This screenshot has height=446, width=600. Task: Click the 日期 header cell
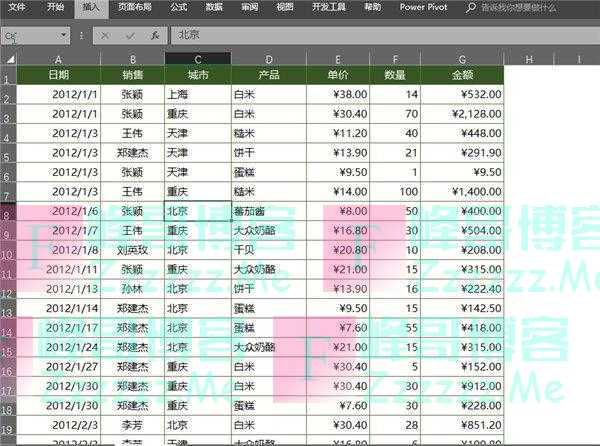coord(58,75)
